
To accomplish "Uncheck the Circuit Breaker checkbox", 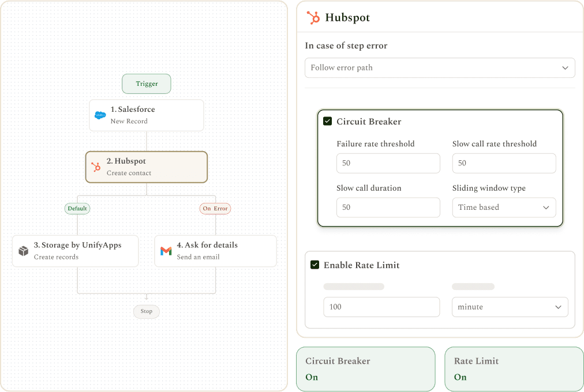I will click(x=327, y=121).
